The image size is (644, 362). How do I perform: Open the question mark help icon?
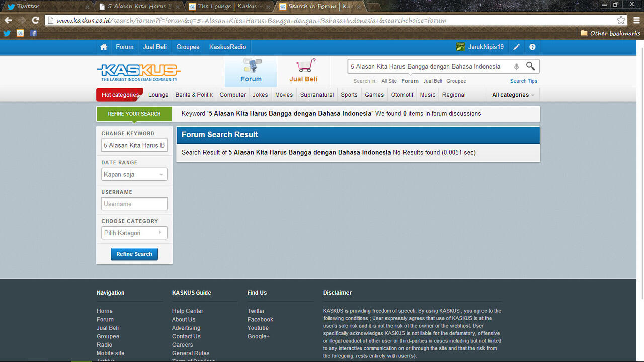click(532, 47)
